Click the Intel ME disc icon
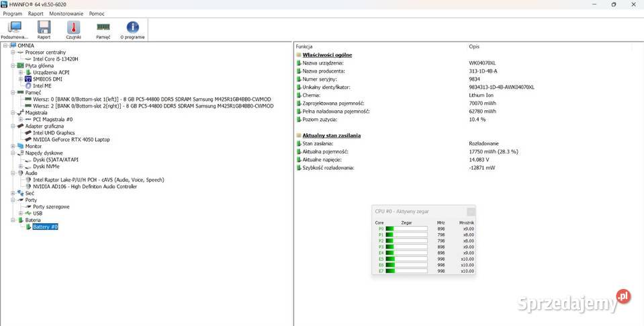The height and width of the screenshot is (326, 644). point(28,86)
